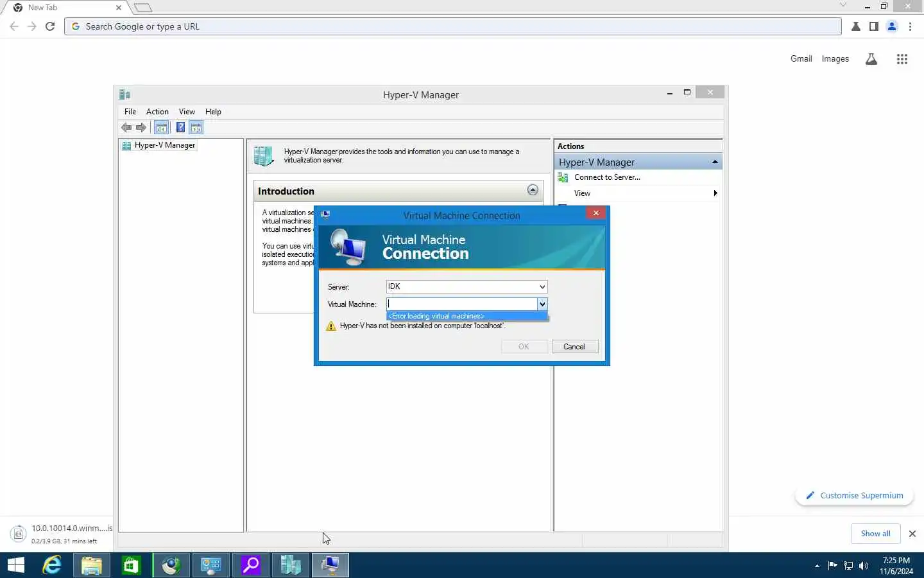Click the Hyper-V Manager window title icon
The width and height of the screenshot is (924, 578).
pos(125,94)
